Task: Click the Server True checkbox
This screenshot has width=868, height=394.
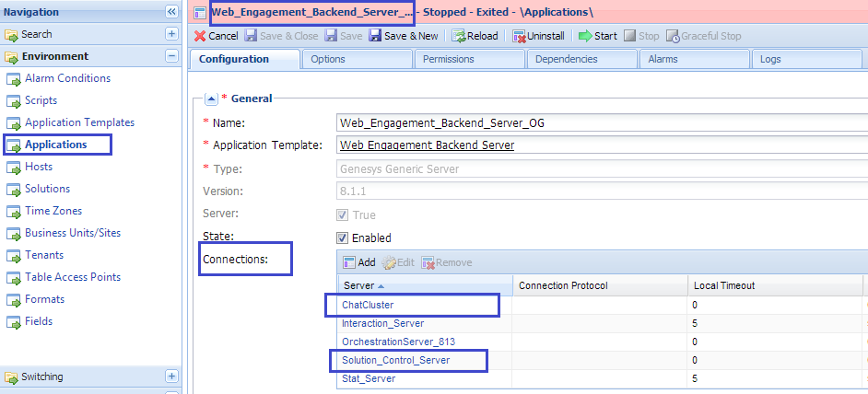Action: [x=343, y=214]
